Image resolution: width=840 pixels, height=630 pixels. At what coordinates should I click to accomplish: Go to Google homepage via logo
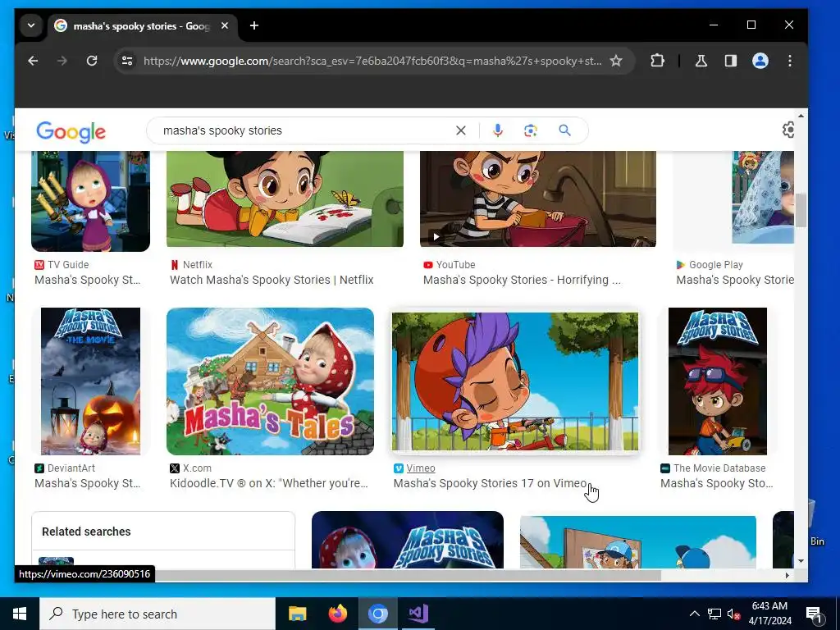(x=71, y=132)
